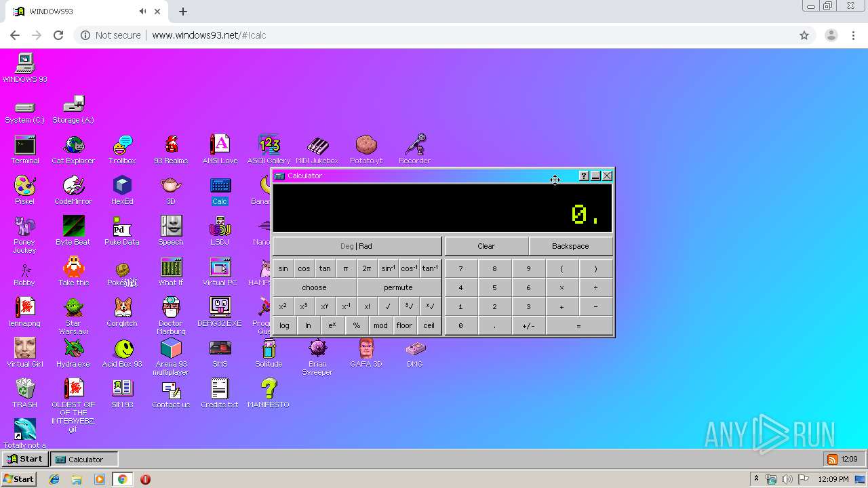The width and height of the screenshot is (868, 488).
Task: Mute the WINDOWS93 tab audio icon
Action: (142, 12)
